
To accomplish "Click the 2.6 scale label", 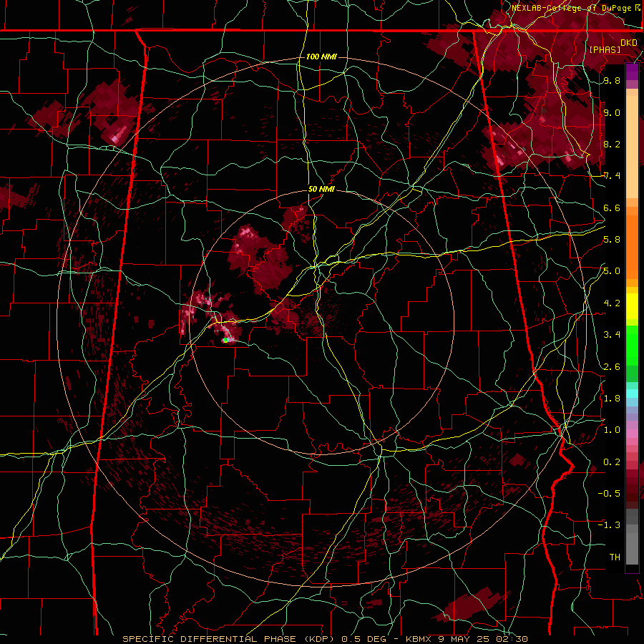I will pyautogui.click(x=612, y=367).
